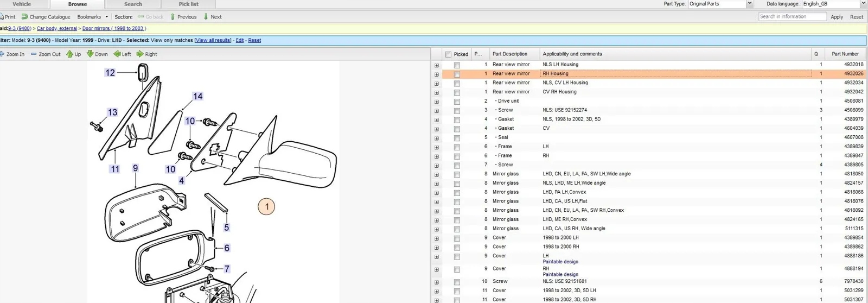The height and width of the screenshot is (303, 868).
Task: Click callout number 6 in diagram
Action: (x=227, y=248)
